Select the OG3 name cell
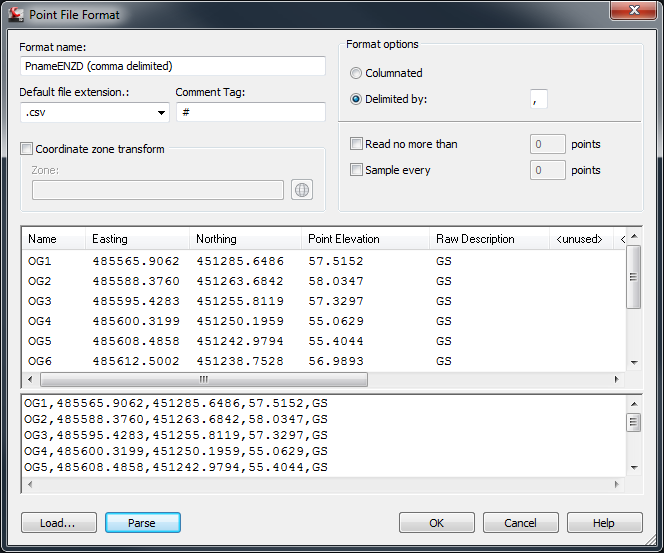 [x=40, y=301]
